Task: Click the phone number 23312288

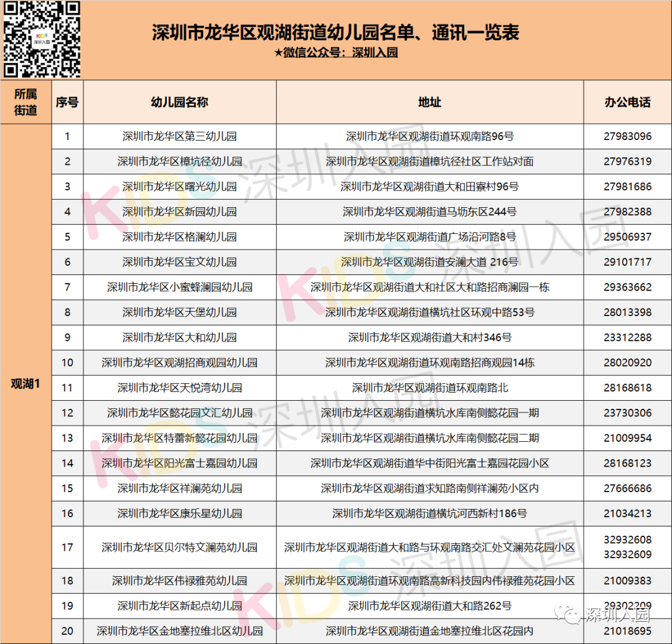Action: [627, 338]
